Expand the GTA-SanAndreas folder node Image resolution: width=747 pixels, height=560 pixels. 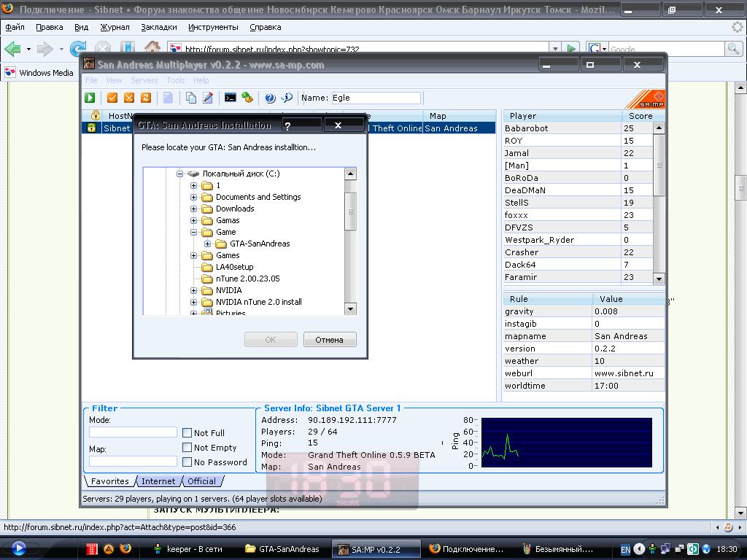click(x=208, y=244)
